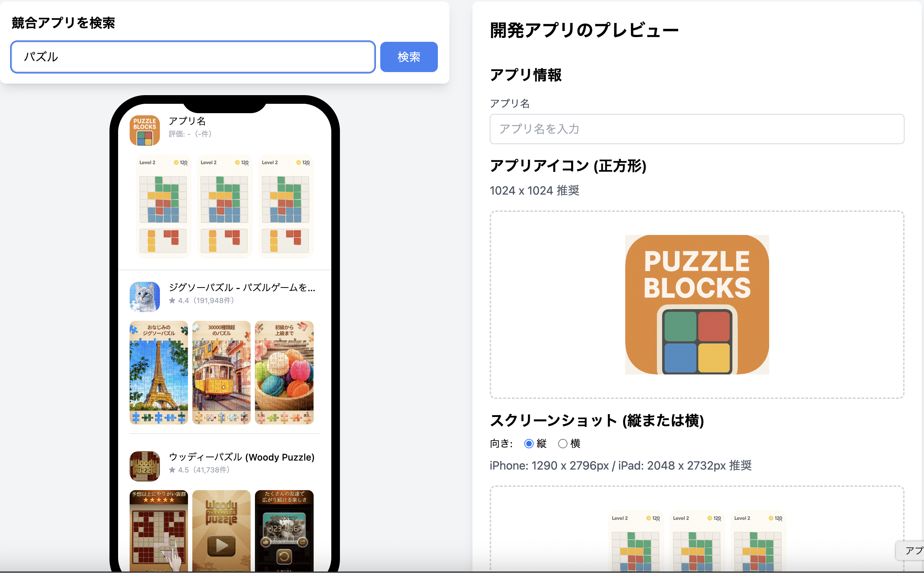Open the macarons jigsaw screenshot
924x573 pixels.
(x=284, y=373)
